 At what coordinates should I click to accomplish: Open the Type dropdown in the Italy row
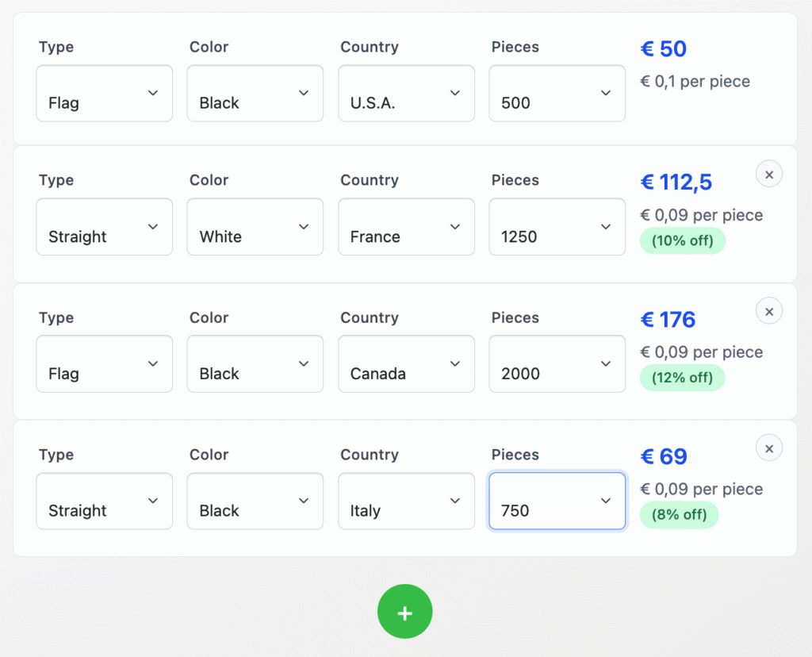coord(104,501)
